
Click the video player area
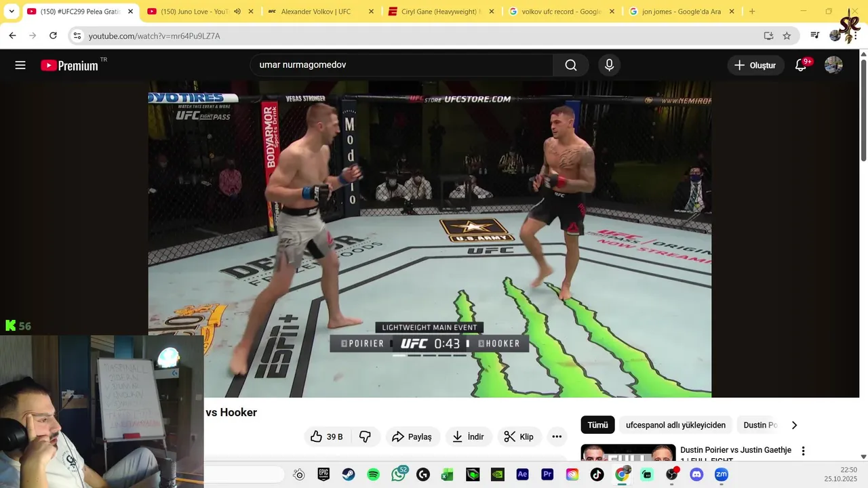[430, 239]
